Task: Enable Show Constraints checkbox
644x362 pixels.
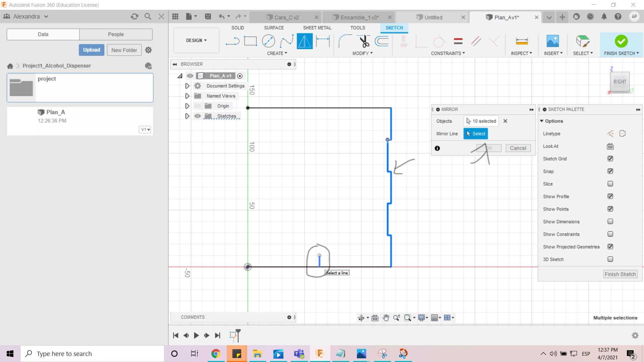Action: click(x=610, y=234)
